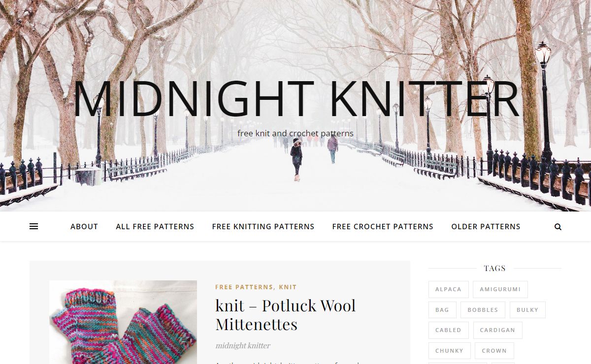This screenshot has width=591, height=364.
Task: Select the ALPACA tag
Action: point(448,289)
